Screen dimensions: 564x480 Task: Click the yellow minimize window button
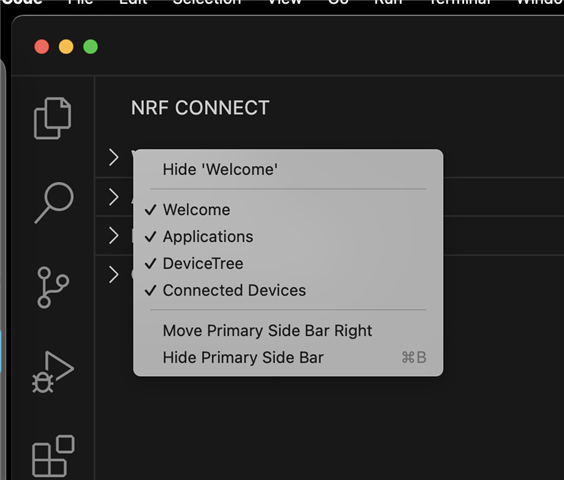click(x=66, y=47)
